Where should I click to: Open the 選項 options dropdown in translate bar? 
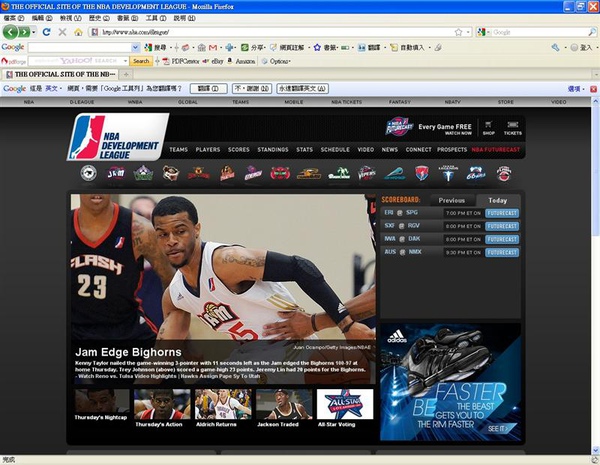point(576,89)
